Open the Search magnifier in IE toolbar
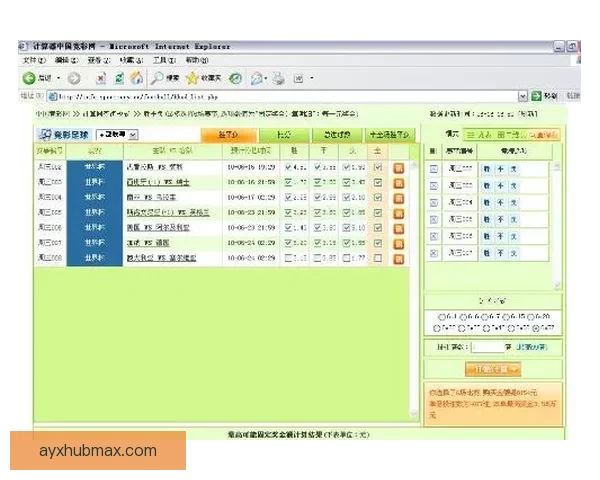600x480 pixels. pyautogui.click(x=157, y=78)
